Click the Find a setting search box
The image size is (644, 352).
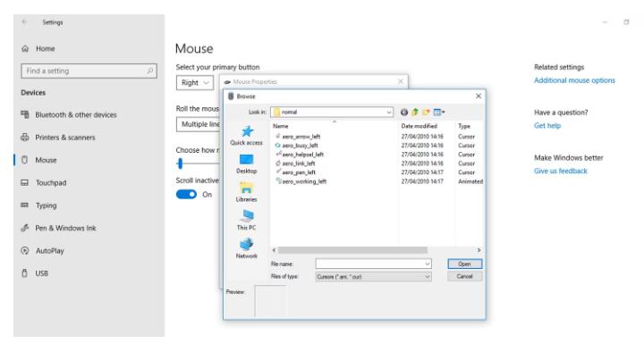pos(89,71)
